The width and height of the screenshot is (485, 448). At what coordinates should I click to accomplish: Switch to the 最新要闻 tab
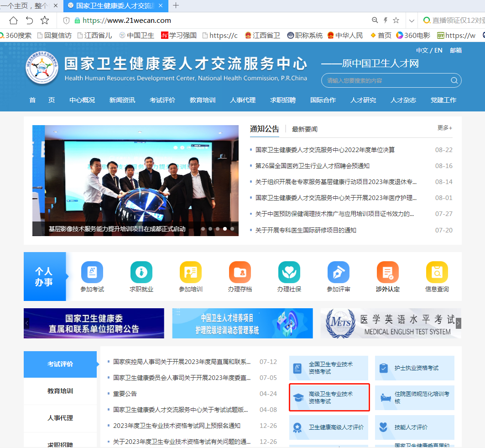click(x=305, y=129)
